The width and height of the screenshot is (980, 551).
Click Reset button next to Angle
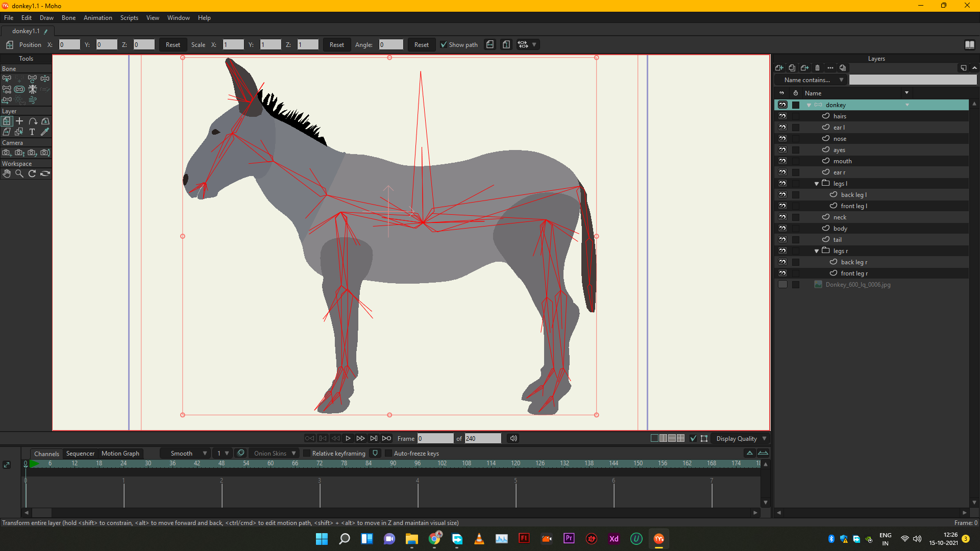pyautogui.click(x=421, y=45)
